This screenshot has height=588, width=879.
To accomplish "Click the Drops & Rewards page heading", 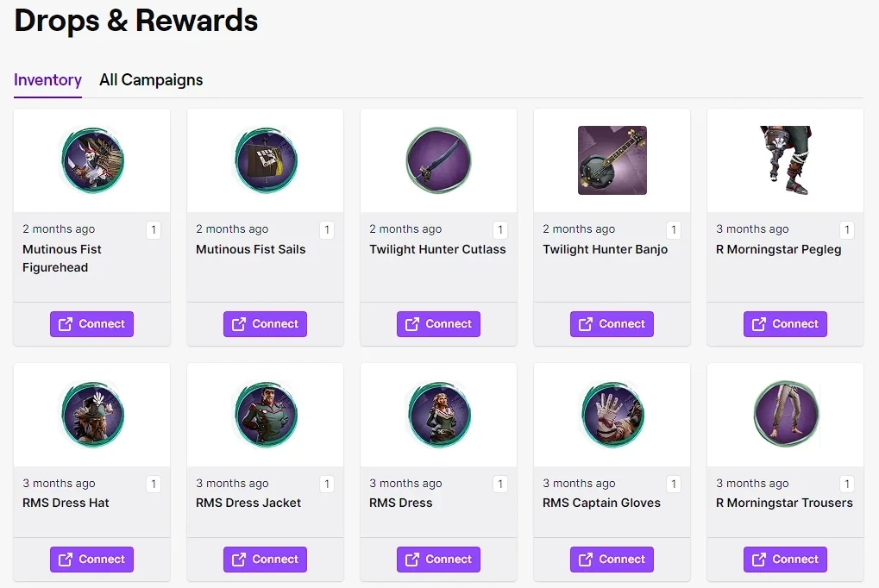I will click(x=135, y=21).
